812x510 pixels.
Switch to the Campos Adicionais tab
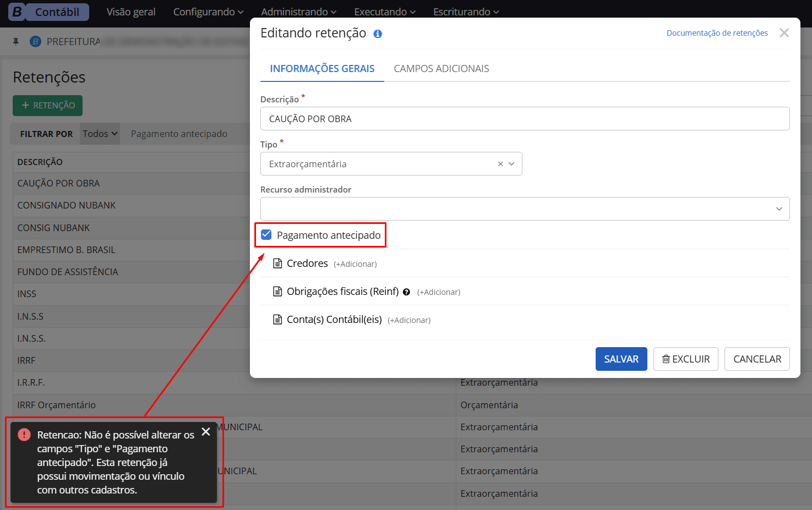(x=441, y=69)
